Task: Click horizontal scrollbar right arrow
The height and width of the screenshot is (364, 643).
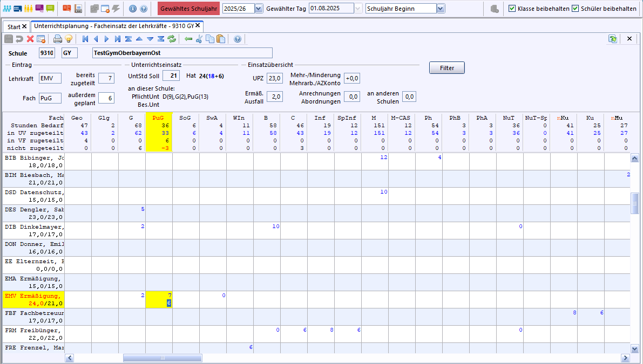Action: tap(626, 358)
